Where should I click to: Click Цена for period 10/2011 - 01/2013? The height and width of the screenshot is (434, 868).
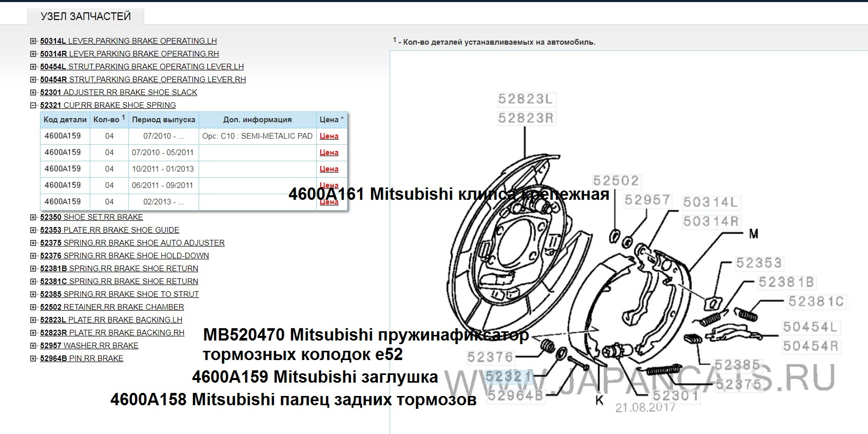[329, 169]
